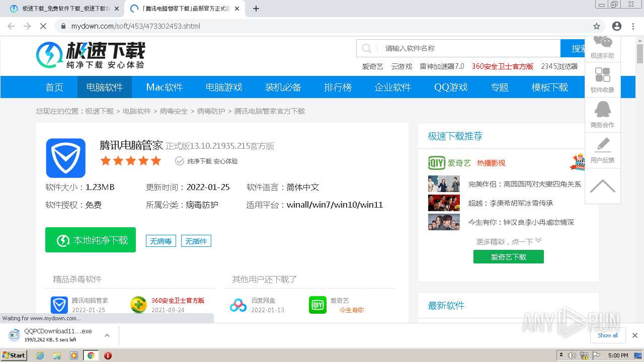Click 无插件 badge
The image size is (644, 362).
coord(196,241)
